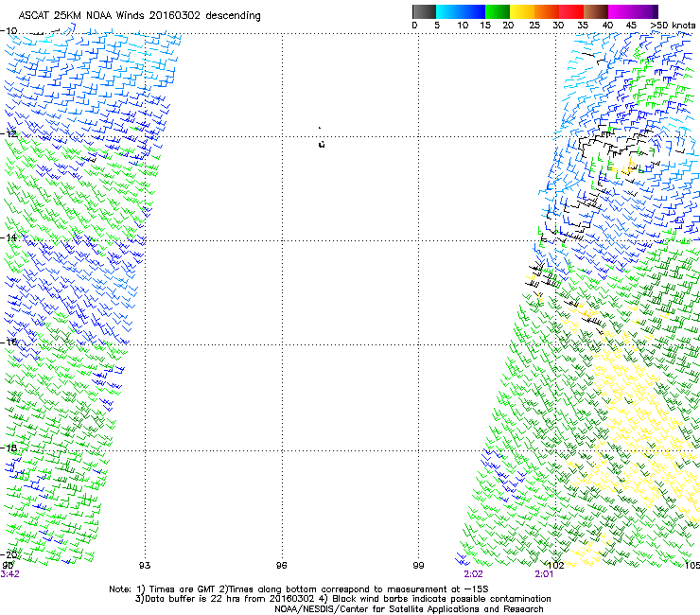Click the -12 latitude label

click(x=9, y=133)
